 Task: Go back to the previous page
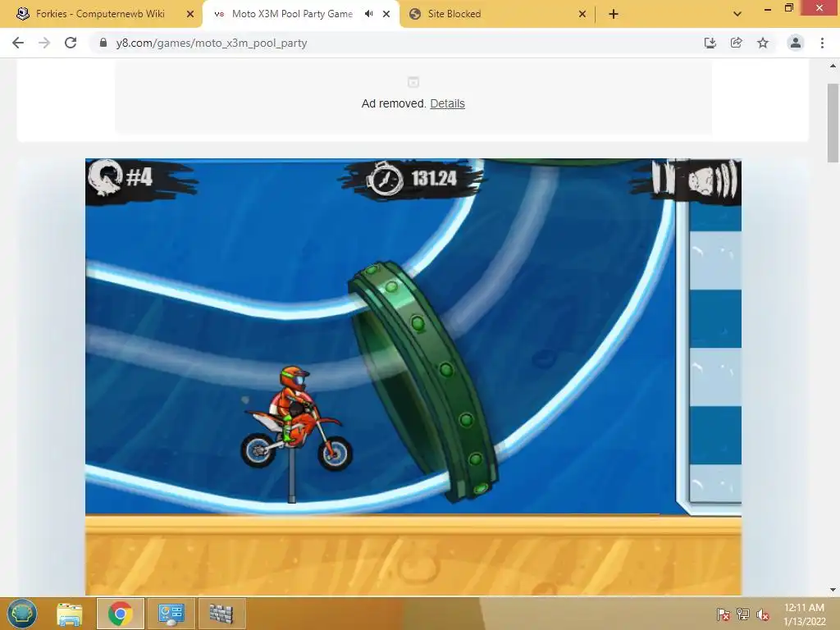[18, 43]
